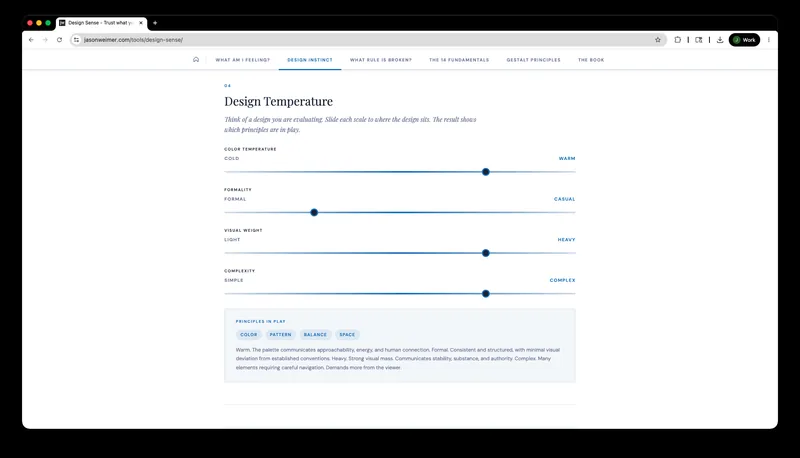This screenshot has height=458, width=800.
Task: Open the Gestalt Principles tab
Action: pyautogui.click(x=533, y=60)
